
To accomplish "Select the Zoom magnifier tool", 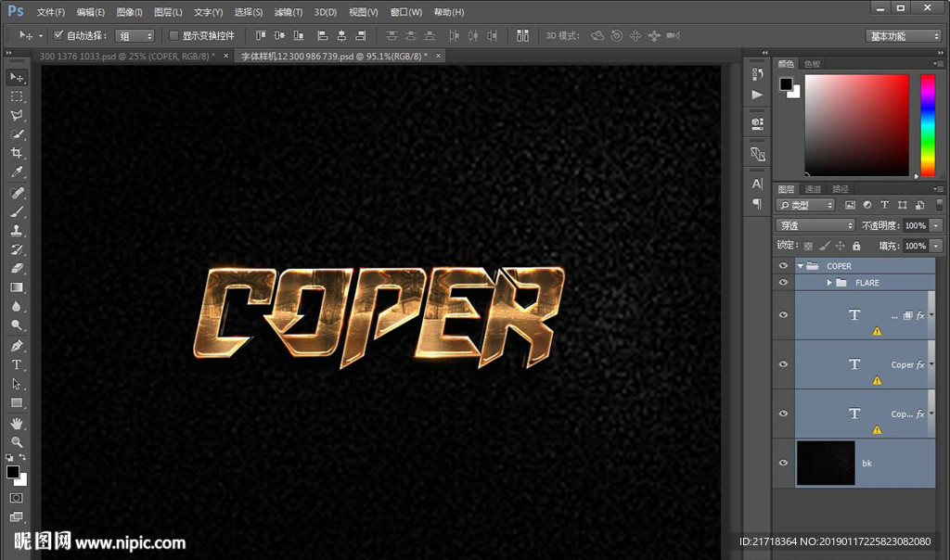I will (x=17, y=441).
